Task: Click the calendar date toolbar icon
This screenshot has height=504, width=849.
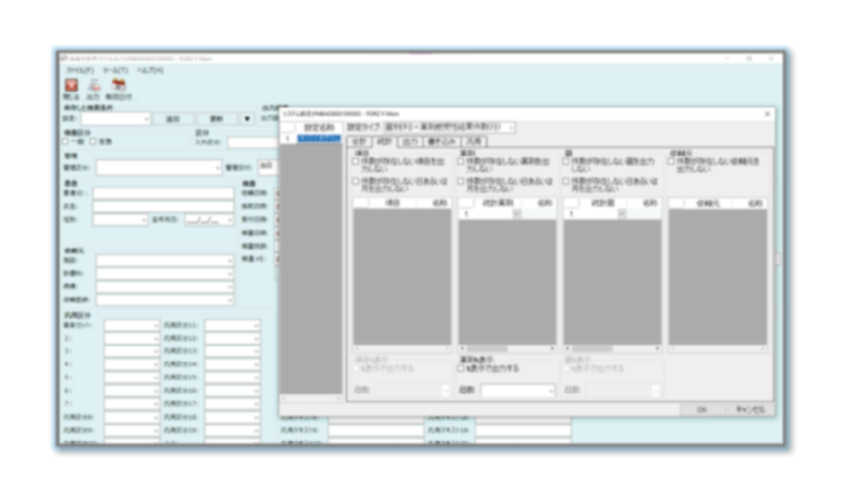Action: (x=119, y=85)
